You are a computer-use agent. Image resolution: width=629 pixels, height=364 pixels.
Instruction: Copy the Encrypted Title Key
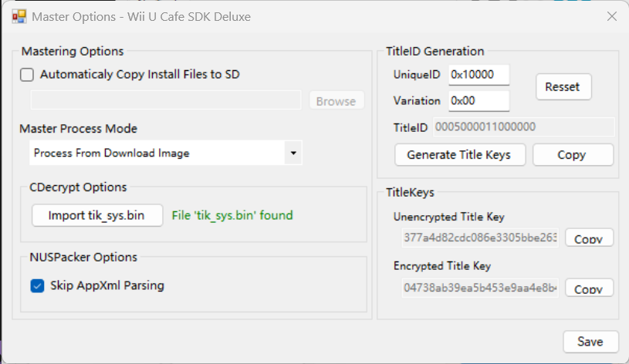589,288
